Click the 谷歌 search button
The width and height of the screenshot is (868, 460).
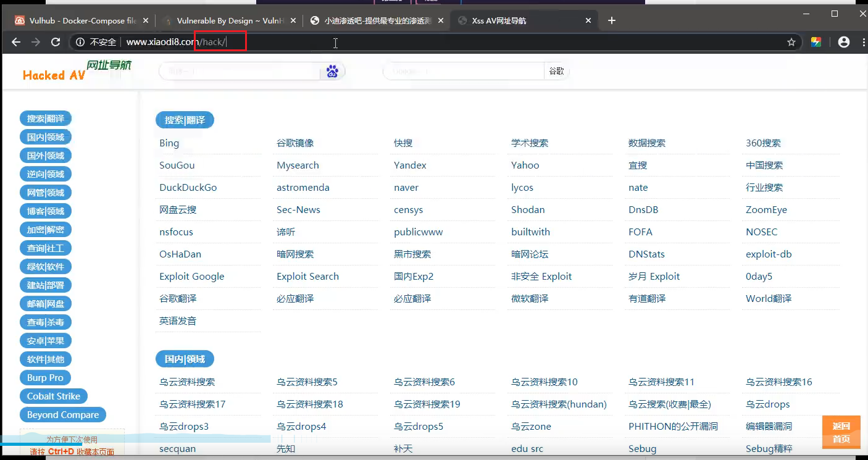pos(556,72)
